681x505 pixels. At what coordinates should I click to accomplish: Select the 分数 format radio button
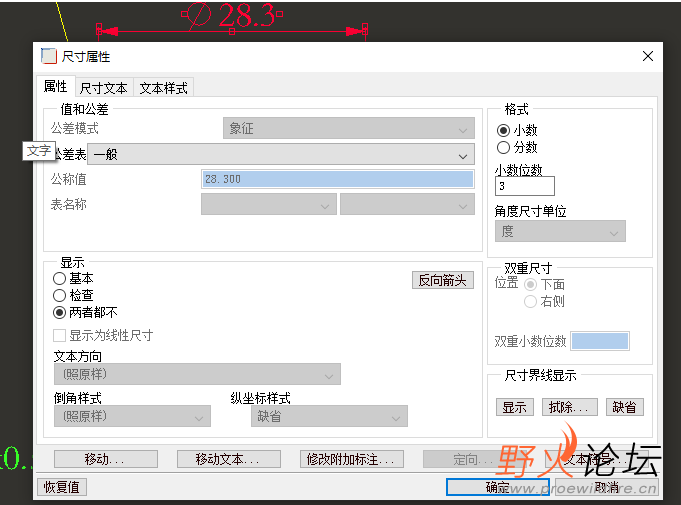coord(503,148)
